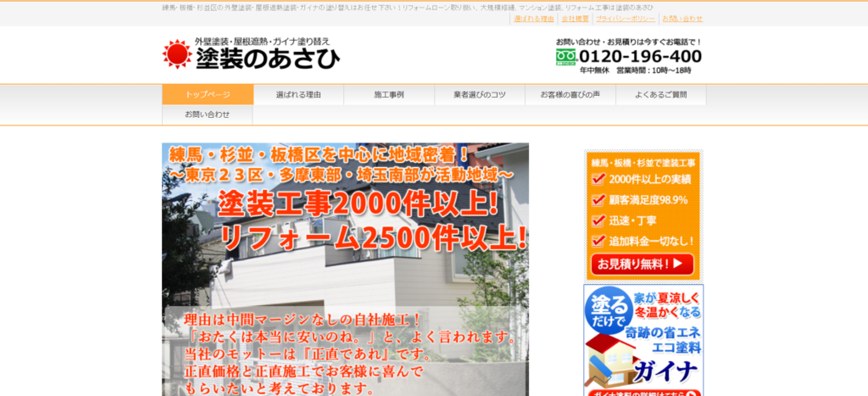Open the 選ばれる理由 link in top bar
The height and width of the screenshot is (396, 868).
534,19
